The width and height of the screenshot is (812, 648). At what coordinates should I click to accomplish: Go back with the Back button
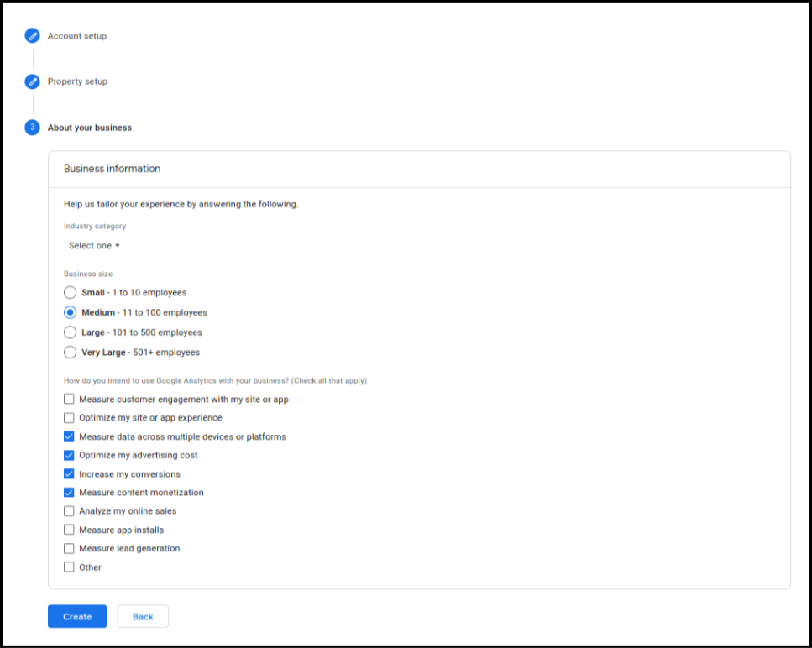(143, 617)
